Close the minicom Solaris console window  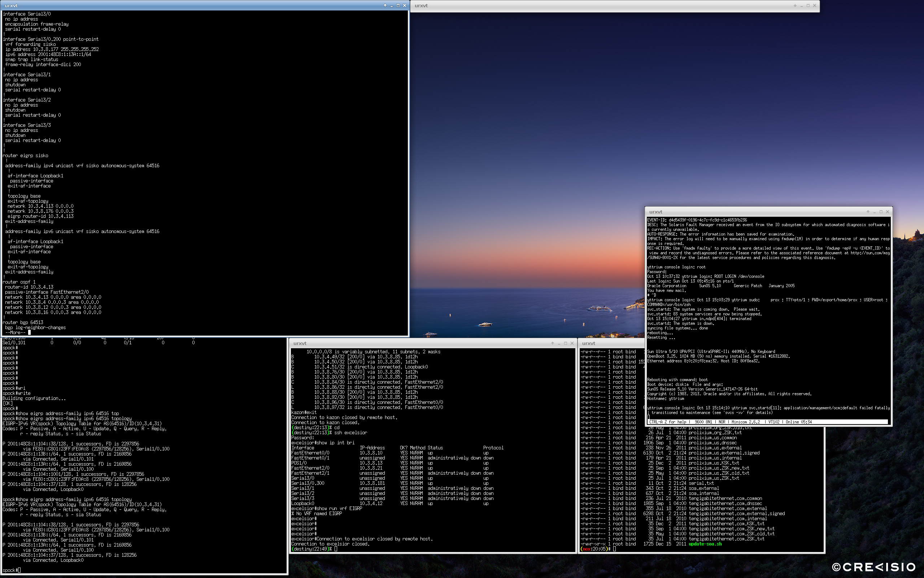pos(887,211)
